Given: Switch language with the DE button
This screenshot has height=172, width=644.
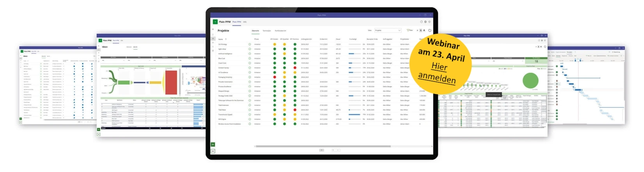Looking at the screenshot, I should coord(213,151).
